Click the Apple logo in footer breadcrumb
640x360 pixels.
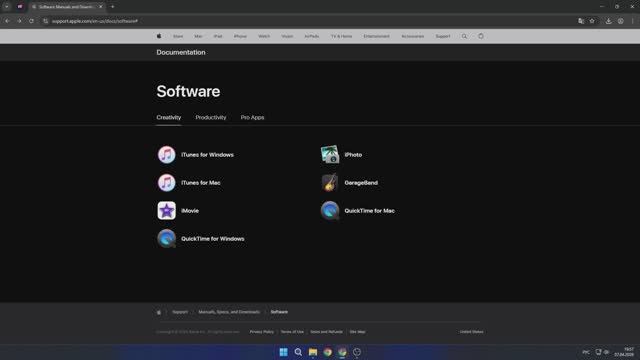click(x=159, y=312)
